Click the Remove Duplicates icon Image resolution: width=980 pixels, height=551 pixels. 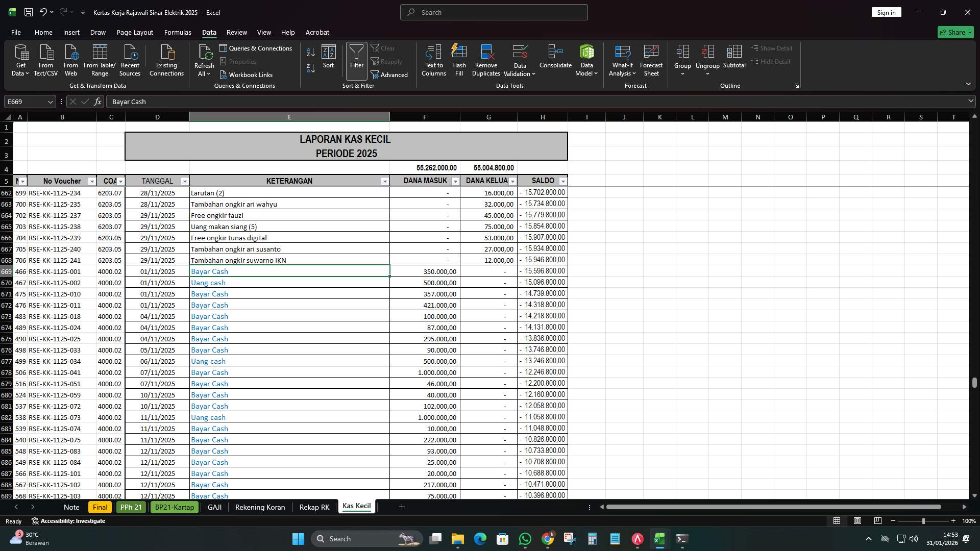coord(485,59)
